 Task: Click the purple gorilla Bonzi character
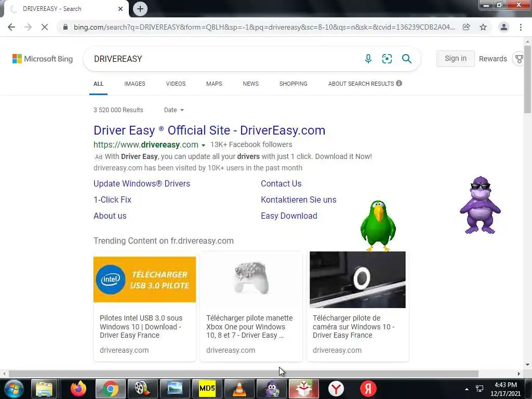coord(480,205)
